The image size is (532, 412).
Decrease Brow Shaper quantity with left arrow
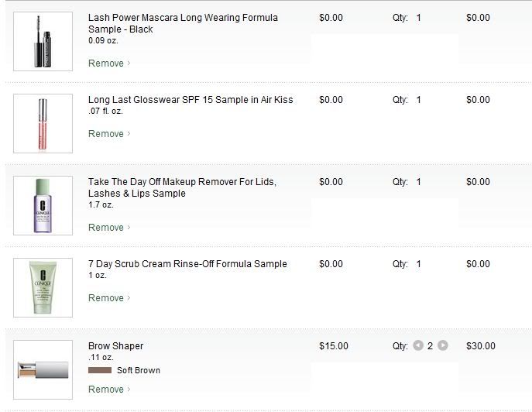pyautogui.click(x=418, y=346)
